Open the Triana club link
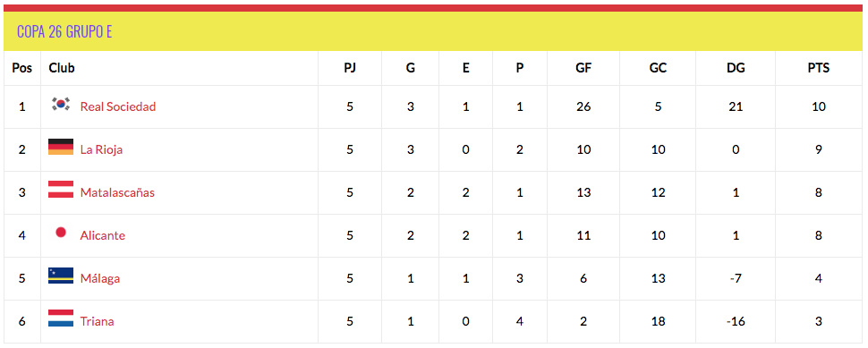Screen dimensions: 868x348 click(x=97, y=321)
